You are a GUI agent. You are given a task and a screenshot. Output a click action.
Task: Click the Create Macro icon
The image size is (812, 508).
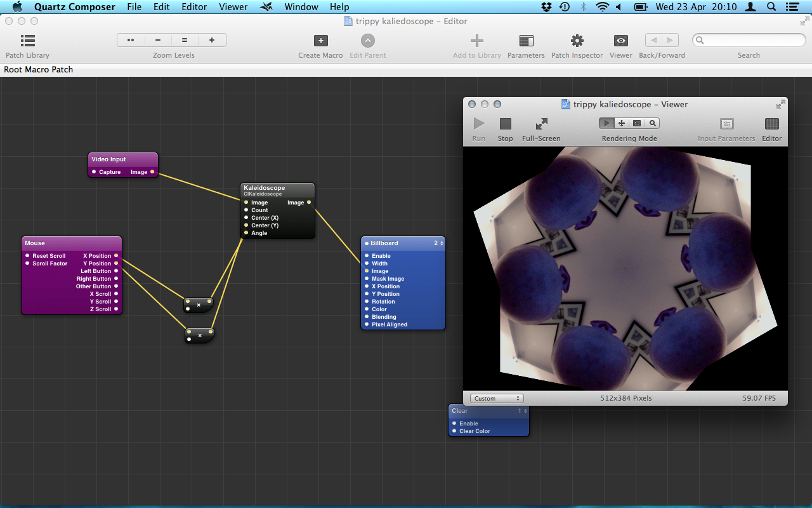320,41
